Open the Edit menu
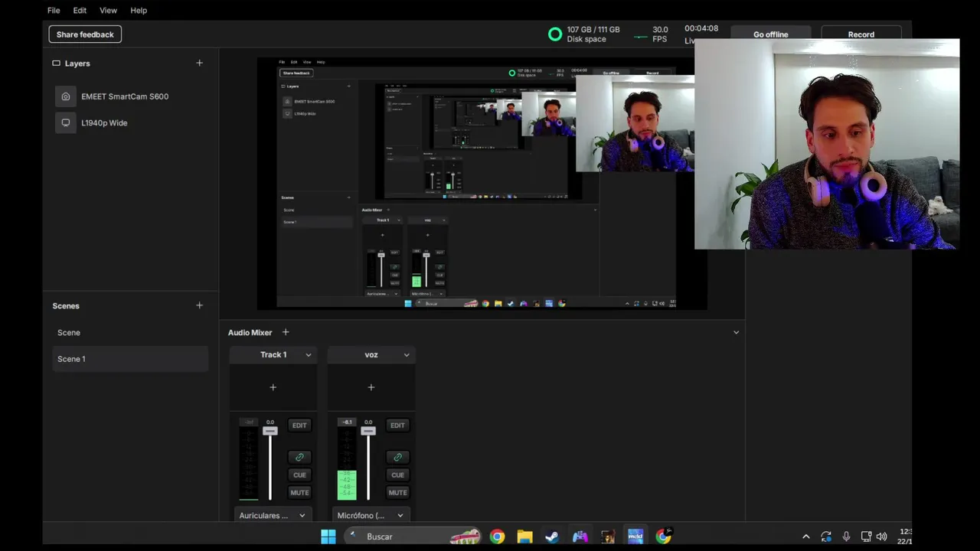The height and width of the screenshot is (551, 980). click(80, 10)
